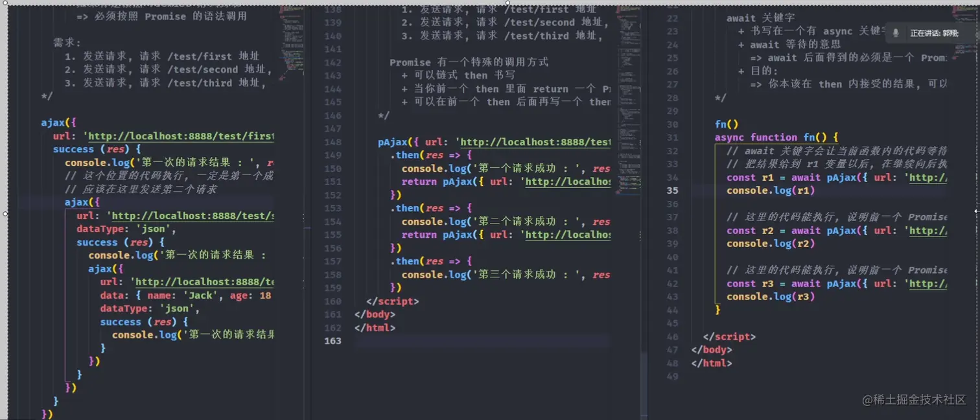Click line number 163 in the middle pane

[332, 341]
